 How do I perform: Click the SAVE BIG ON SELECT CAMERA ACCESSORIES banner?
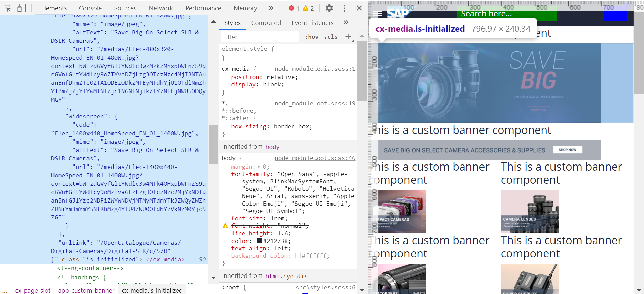pyautogui.click(x=489, y=150)
